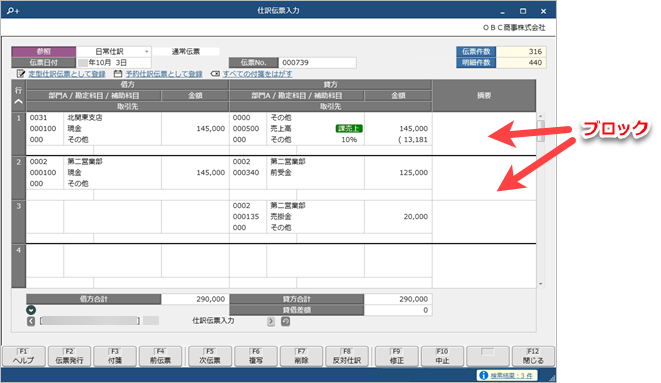Click credit amount 20,000 in row 3
661x383 pixels.
point(416,217)
